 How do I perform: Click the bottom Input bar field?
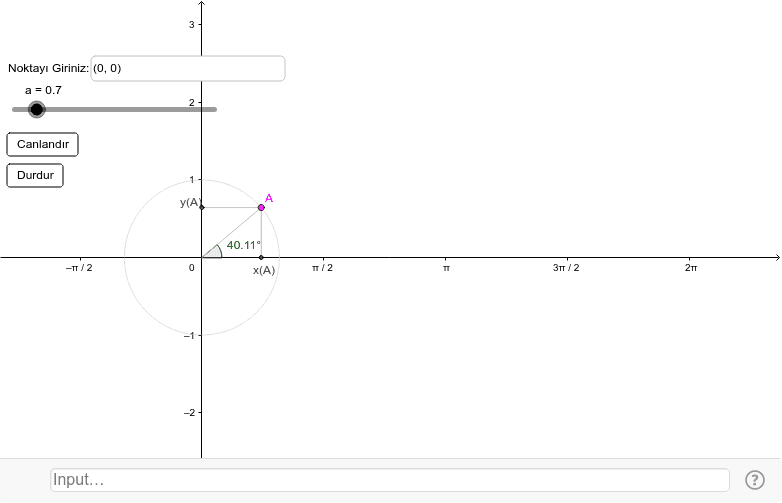[390, 480]
